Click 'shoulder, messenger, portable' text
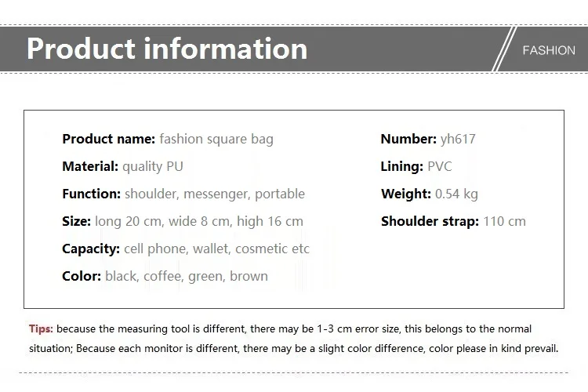Image resolution: width=588 pixels, height=392 pixels. pos(215,194)
